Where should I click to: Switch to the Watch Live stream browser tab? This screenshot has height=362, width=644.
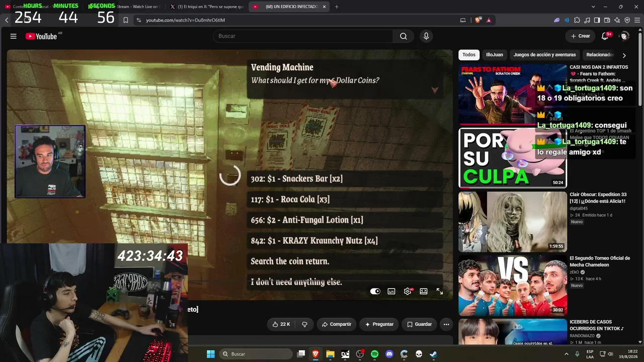tap(124, 7)
